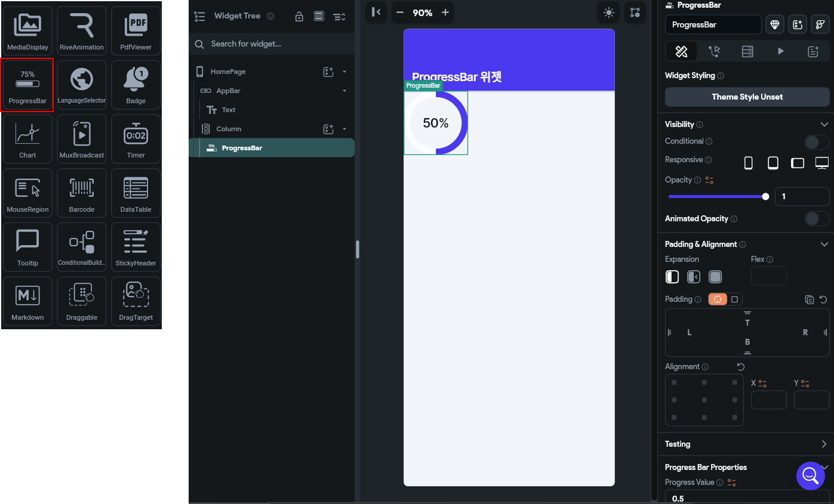Reset alignment with undo icon

[741, 367]
